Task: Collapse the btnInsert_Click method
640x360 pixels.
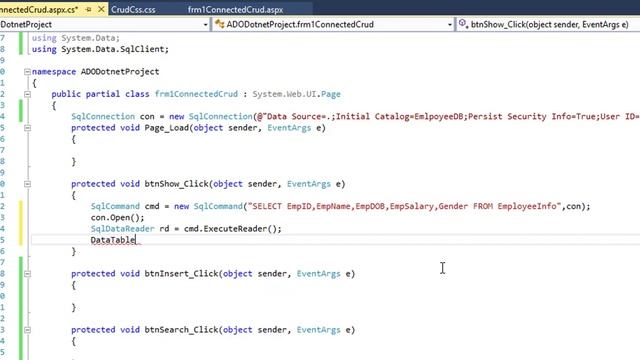Action: click(27, 274)
